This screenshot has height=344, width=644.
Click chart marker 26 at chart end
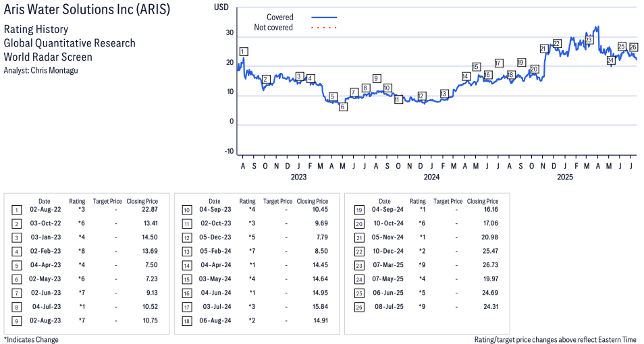pyautogui.click(x=633, y=47)
